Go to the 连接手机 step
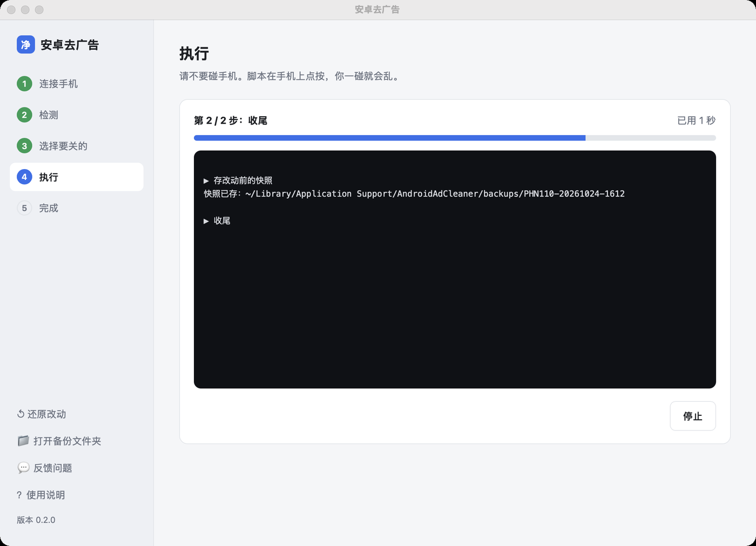 point(77,84)
